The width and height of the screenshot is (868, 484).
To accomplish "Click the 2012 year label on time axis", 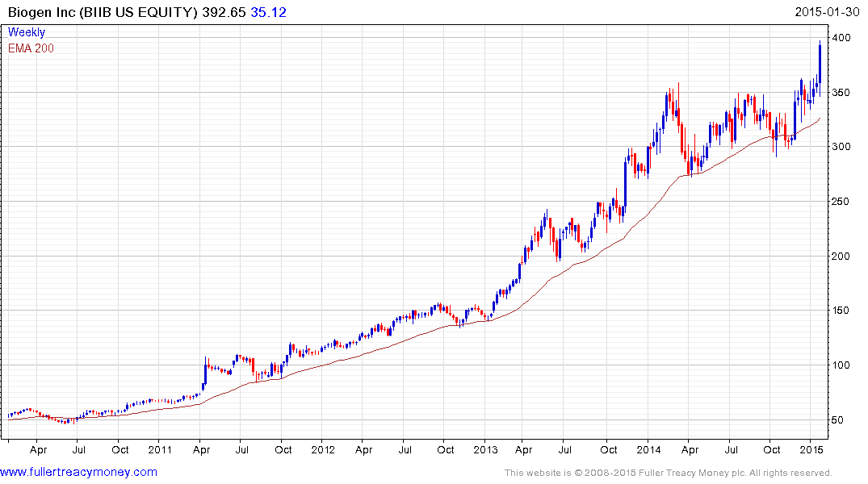I will coord(323,449).
